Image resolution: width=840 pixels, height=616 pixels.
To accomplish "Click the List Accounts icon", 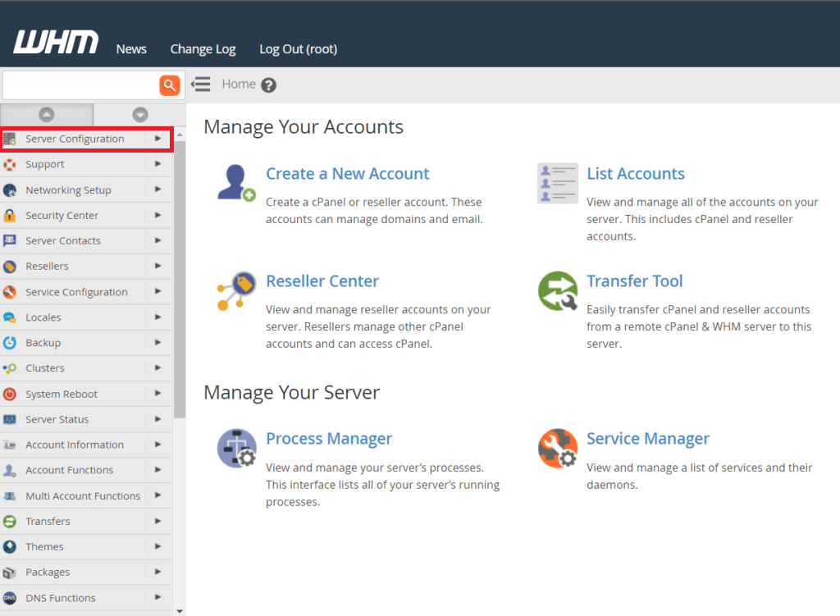I will coord(558,183).
